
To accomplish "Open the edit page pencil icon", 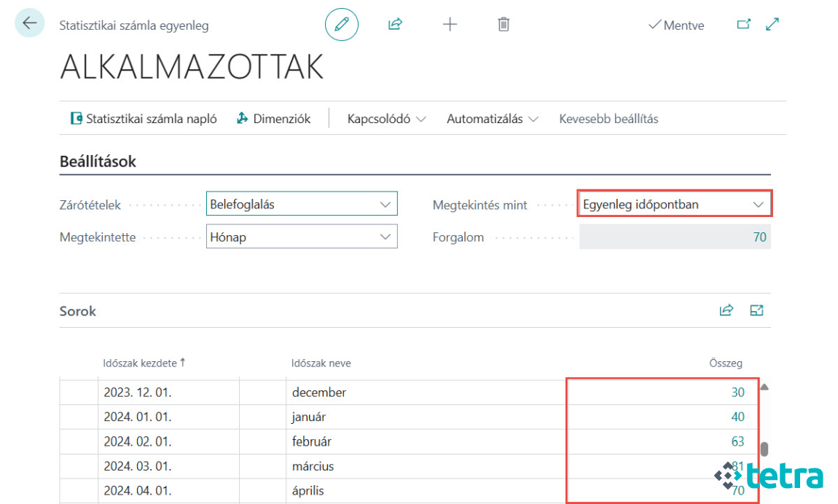I will click(x=341, y=24).
